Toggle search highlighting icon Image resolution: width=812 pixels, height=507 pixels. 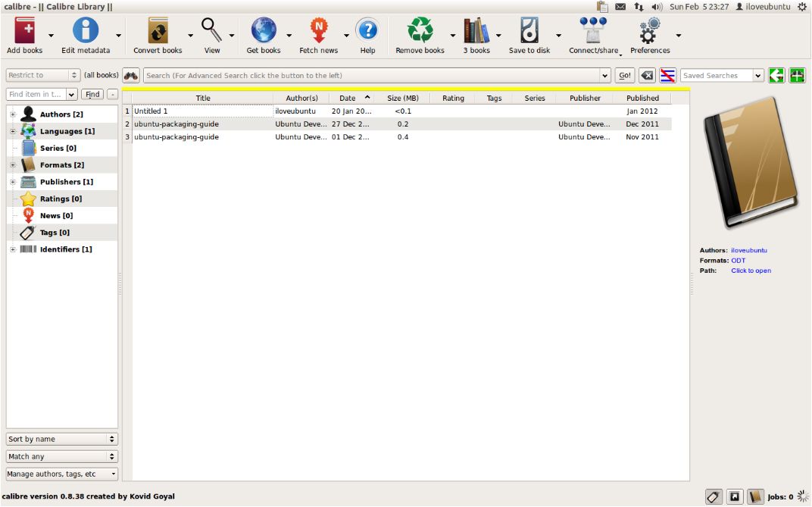[x=667, y=76]
